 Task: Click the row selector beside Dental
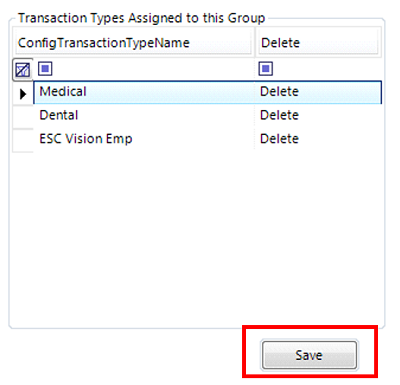tap(23, 116)
